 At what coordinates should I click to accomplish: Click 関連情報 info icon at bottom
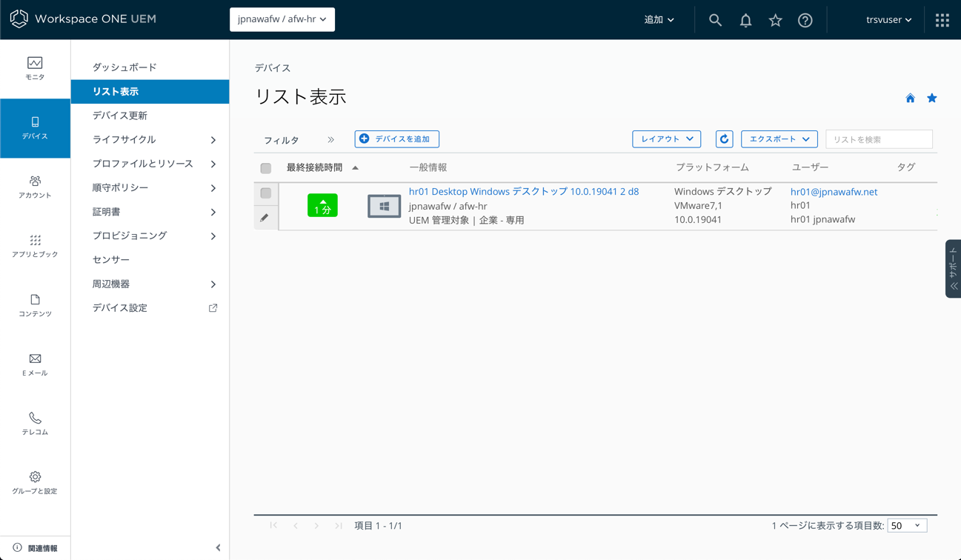[17, 548]
